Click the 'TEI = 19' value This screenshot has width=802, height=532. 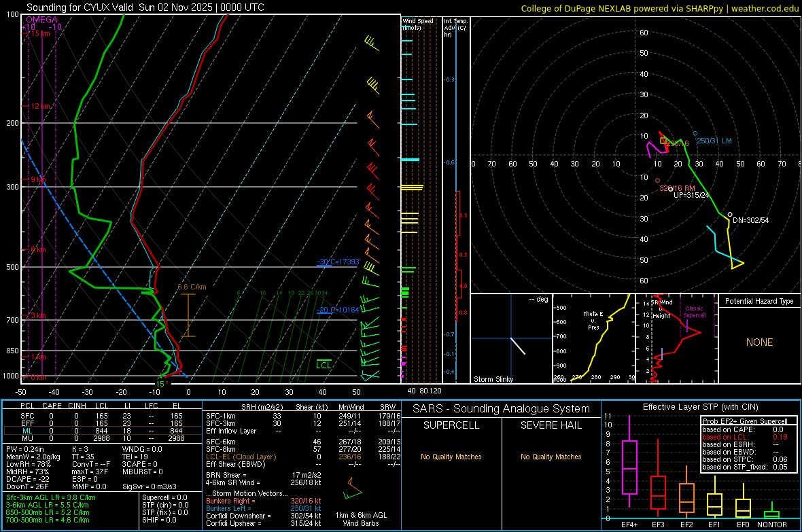[x=135, y=457]
